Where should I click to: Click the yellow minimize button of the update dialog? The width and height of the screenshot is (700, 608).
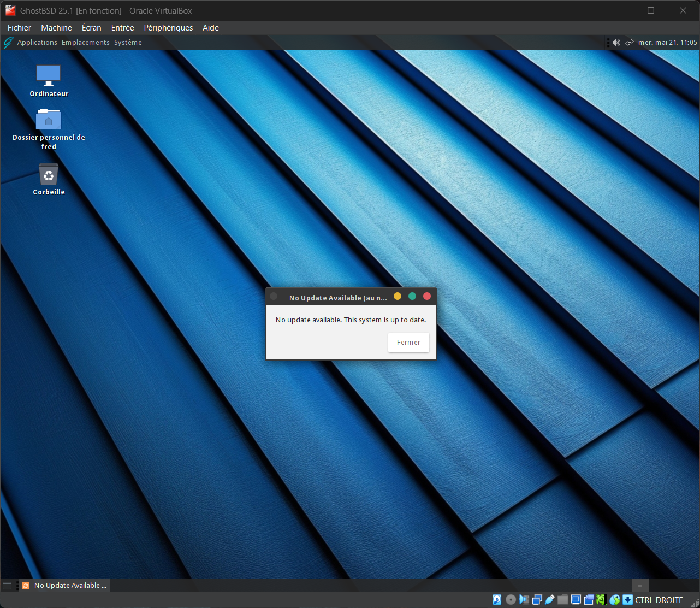398,296
